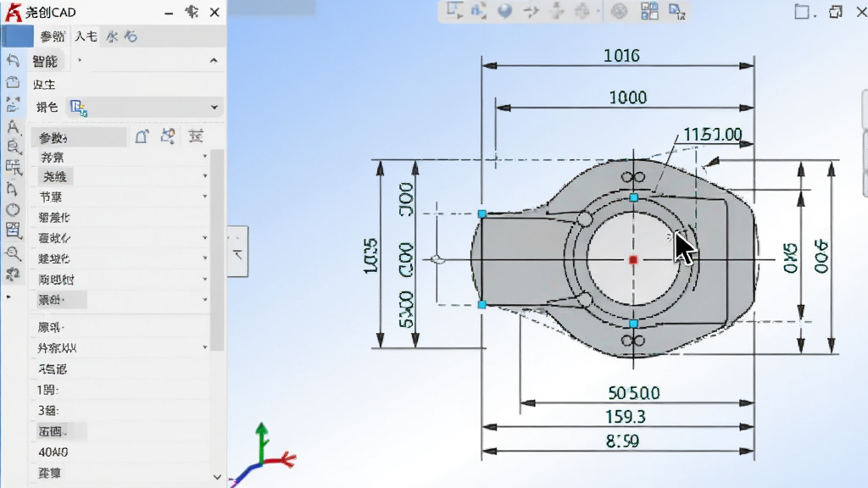Click the small arrow next to the 智能 heading
The width and height of the screenshot is (868, 488).
[80, 60]
